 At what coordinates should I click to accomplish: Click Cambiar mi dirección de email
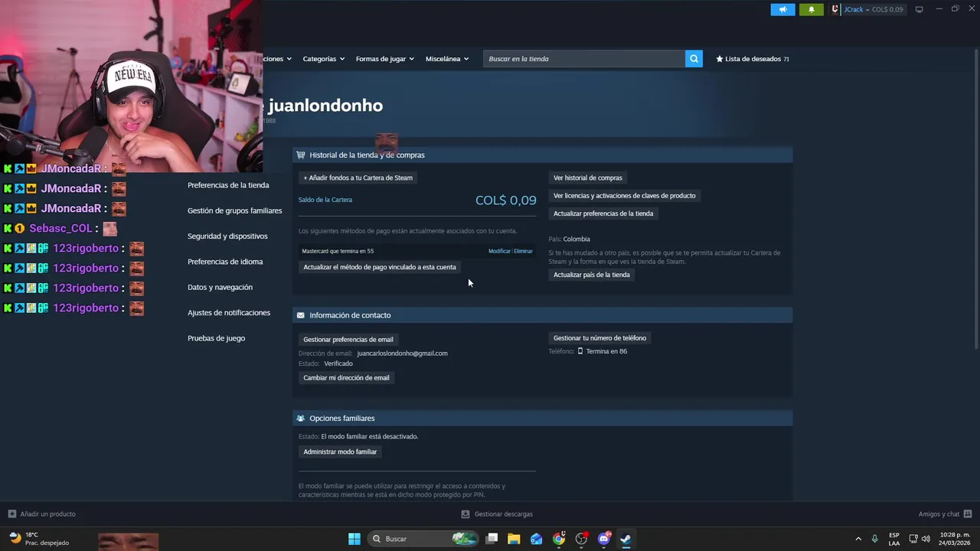coord(346,378)
